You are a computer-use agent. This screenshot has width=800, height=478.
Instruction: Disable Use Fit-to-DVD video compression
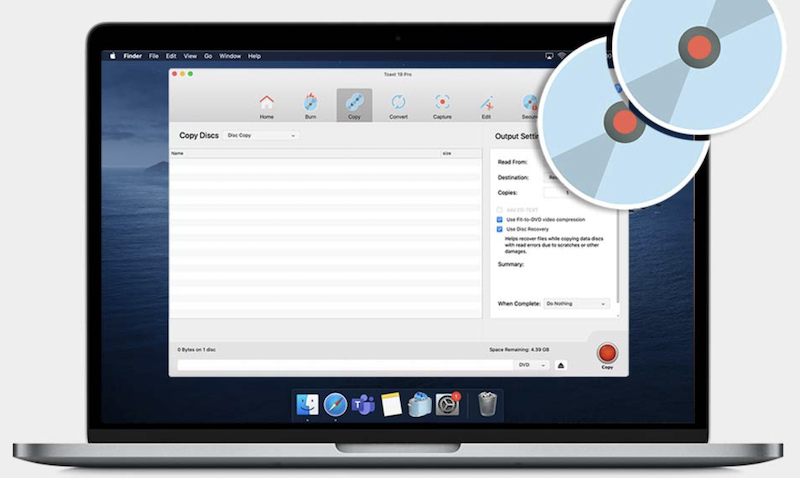(500, 219)
